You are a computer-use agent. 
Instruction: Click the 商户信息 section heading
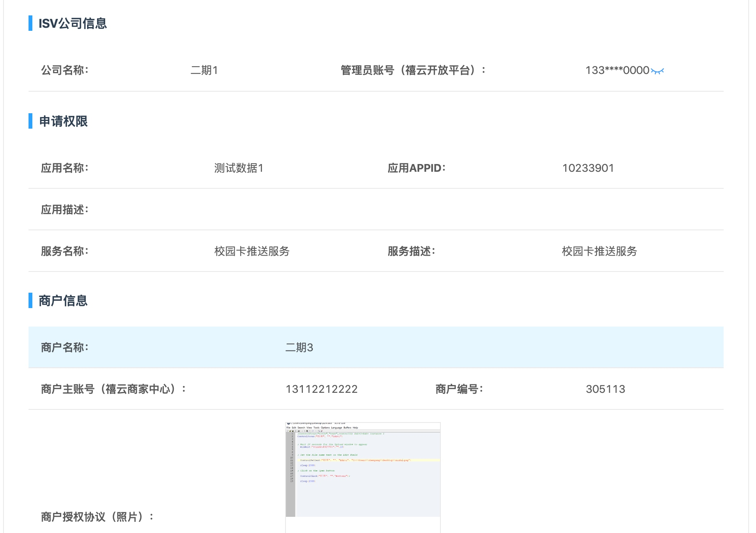(x=63, y=301)
